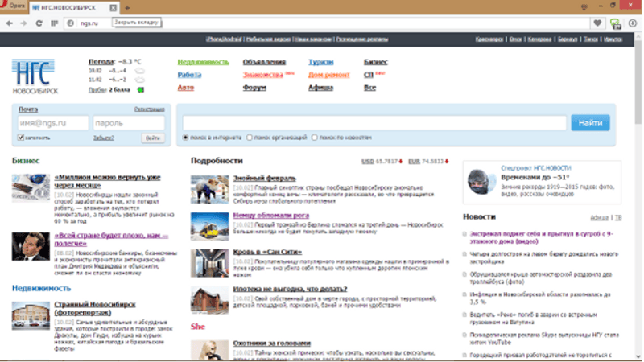The width and height of the screenshot is (644, 362).
Task: Open the Регистрация link
Action: pyautogui.click(x=150, y=109)
